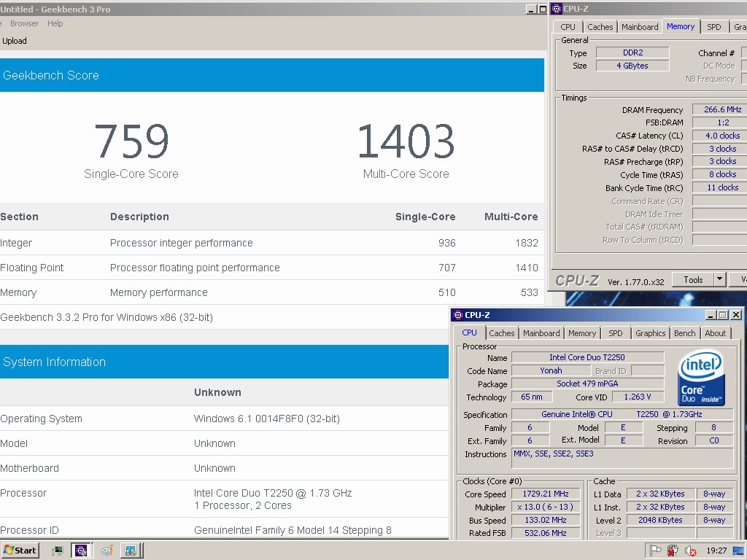Click the DRAM Frequency value 266.6 MHz
The width and height of the screenshot is (747, 560).
(x=721, y=109)
